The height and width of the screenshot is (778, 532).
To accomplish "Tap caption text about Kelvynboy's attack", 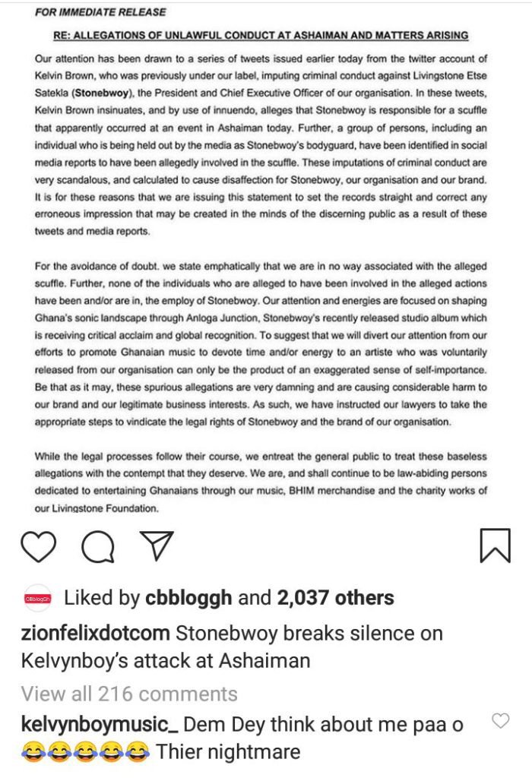I will pyautogui.click(x=232, y=647).
